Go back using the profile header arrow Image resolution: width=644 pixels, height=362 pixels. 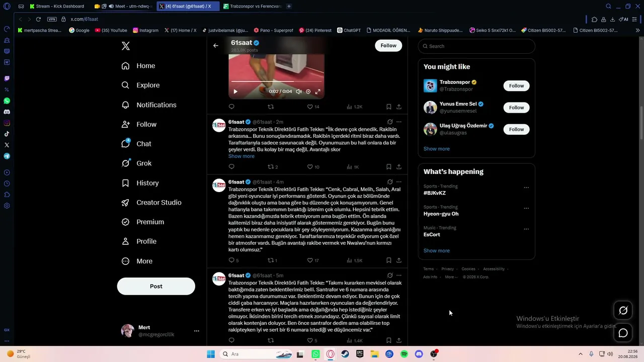216,46
